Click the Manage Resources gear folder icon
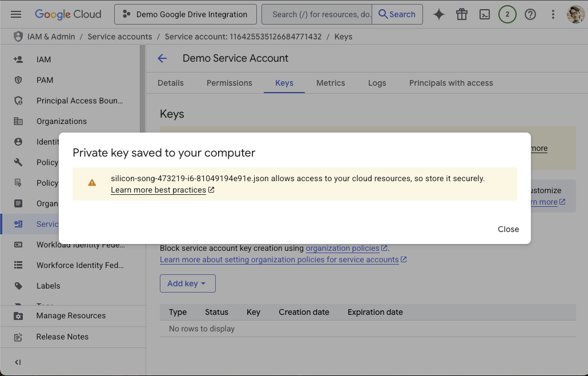Screen dimensions: 588x376 click(18, 316)
